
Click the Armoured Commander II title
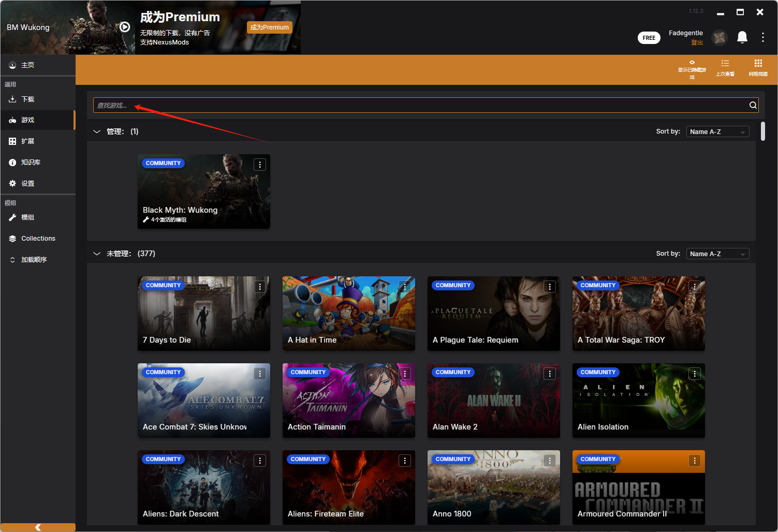click(622, 514)
